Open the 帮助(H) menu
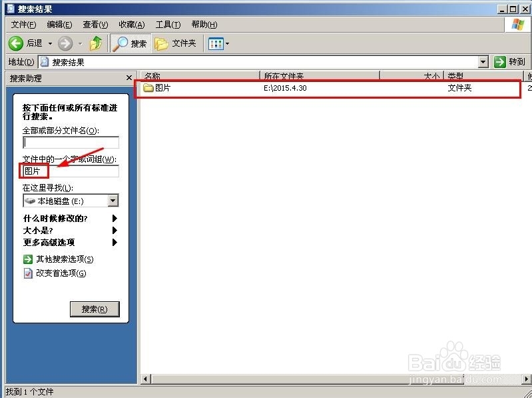This screenshot has width=532, height=398. [204, 25]
